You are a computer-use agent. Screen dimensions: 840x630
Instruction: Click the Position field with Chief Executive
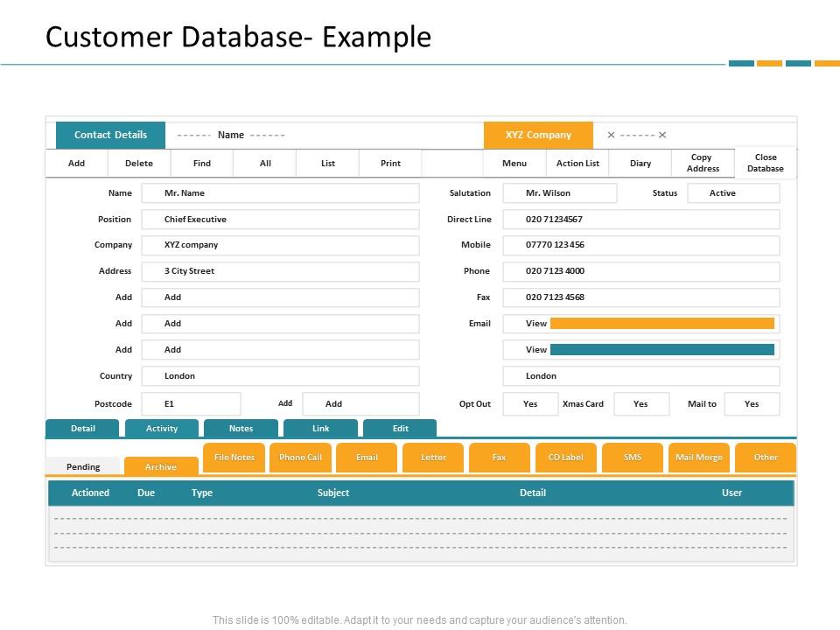[280, 220]
